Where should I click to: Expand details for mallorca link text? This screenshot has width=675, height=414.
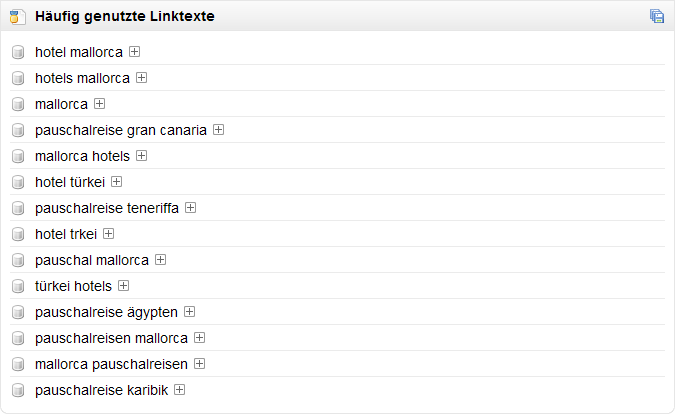(x=100, y=104)
